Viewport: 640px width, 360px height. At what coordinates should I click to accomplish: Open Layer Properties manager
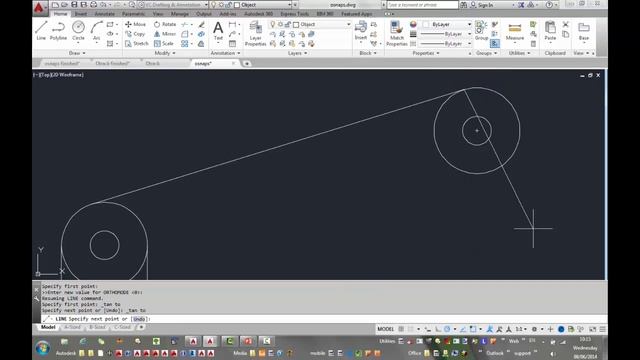pos(256,33)
